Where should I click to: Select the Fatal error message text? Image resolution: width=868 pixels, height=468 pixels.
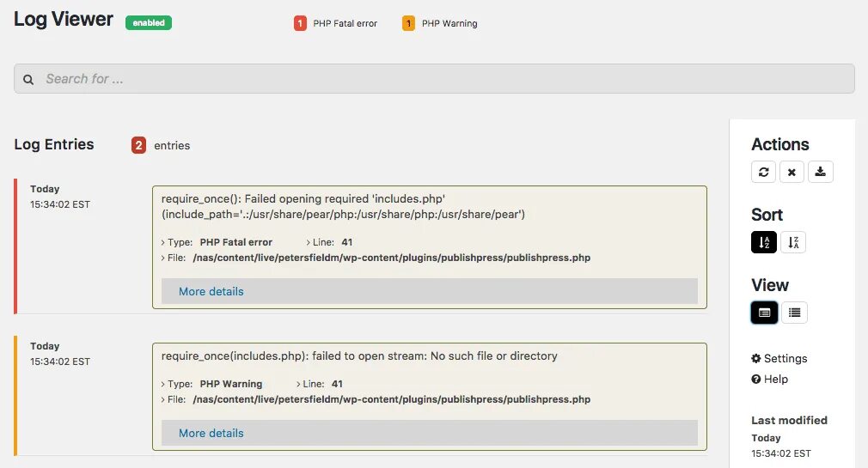344,206
